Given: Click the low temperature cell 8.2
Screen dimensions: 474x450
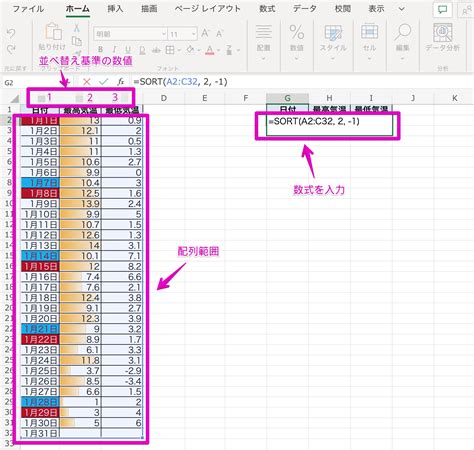Looking at the screenshot, I should tap(122, 266).
